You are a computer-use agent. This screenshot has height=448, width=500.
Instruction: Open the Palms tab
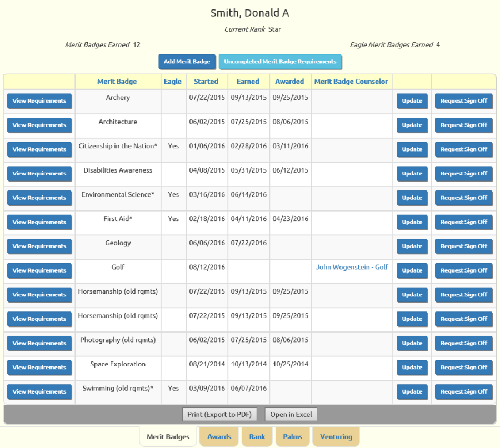pos(292,436)
